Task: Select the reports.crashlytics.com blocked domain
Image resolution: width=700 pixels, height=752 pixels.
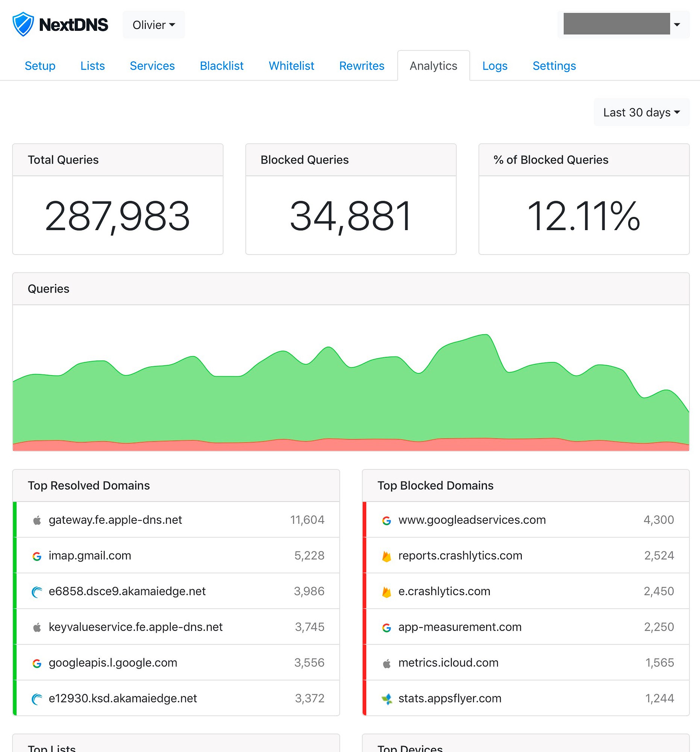Action: point(460,555)
